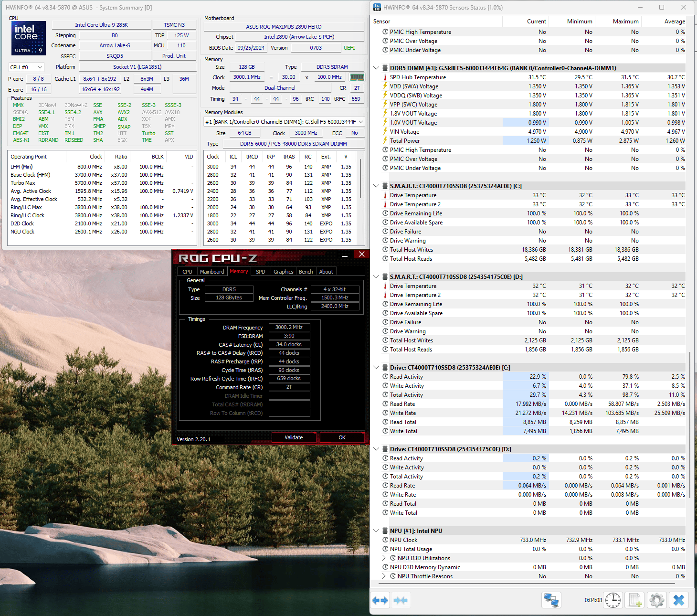Click the Minimum column header
Viewport: 697px width, 616px height.
pyautogui.click(x=572, y=21)
